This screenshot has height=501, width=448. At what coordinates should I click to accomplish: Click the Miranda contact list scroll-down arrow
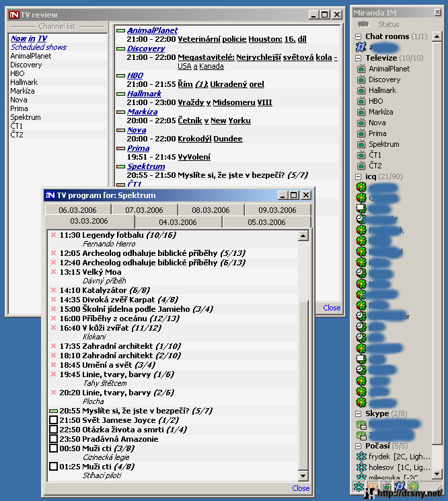437,473
